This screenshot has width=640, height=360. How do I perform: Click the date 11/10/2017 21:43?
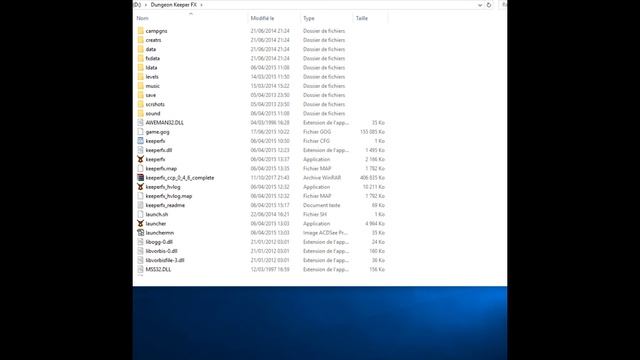click(x=270, y=178)
